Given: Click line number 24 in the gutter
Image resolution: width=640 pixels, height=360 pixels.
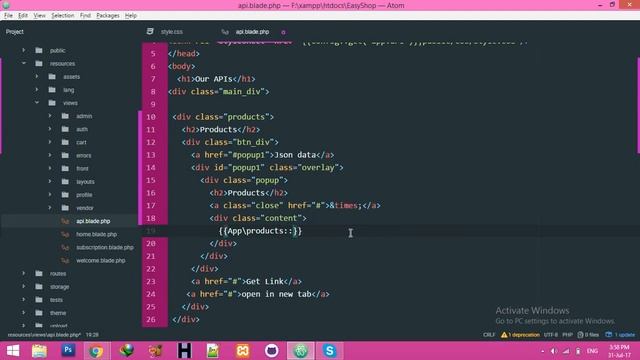Looking at the screenshot, I should point(151,294).
